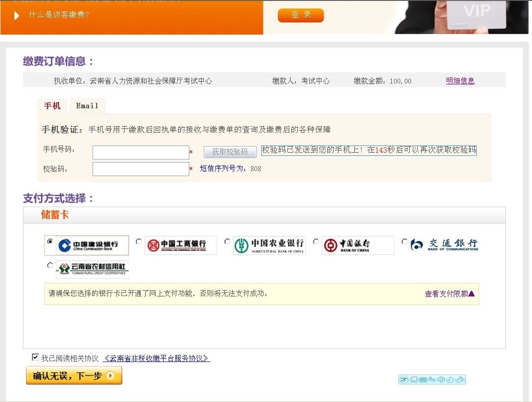Screen dimensions: 532x402
Task: Click the 储蓄卡 tab header
Action: pos(55,215)
